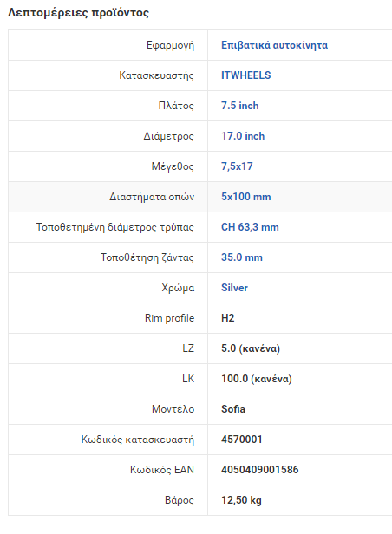Click the H2 rim profile value

228,318
